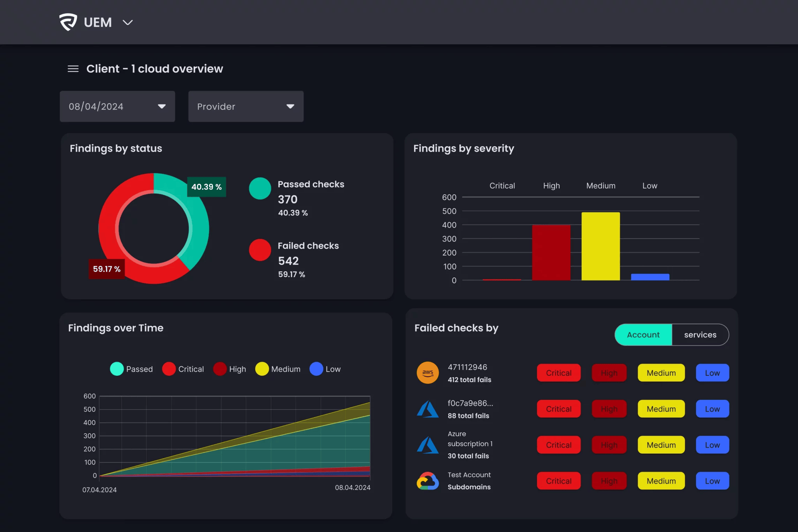
Task: Click the UEM shield logo
Action: (x=69, y=22)
